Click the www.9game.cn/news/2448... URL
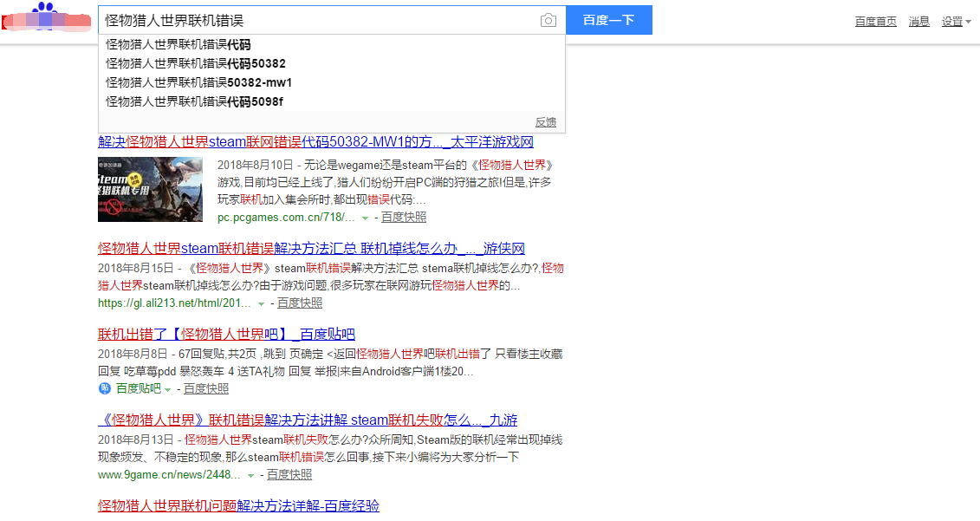The image size is (980, 521). click(169, 474)
